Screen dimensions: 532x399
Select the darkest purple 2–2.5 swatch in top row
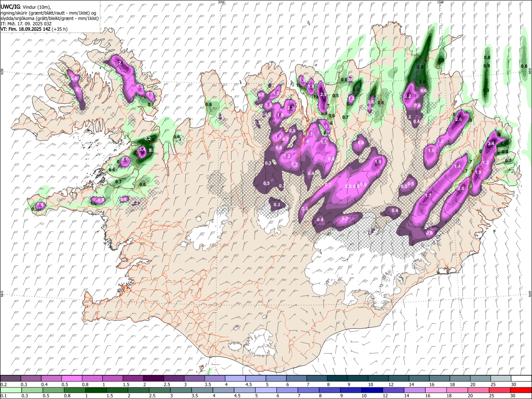pyautogui.click(x=153, y=379)
